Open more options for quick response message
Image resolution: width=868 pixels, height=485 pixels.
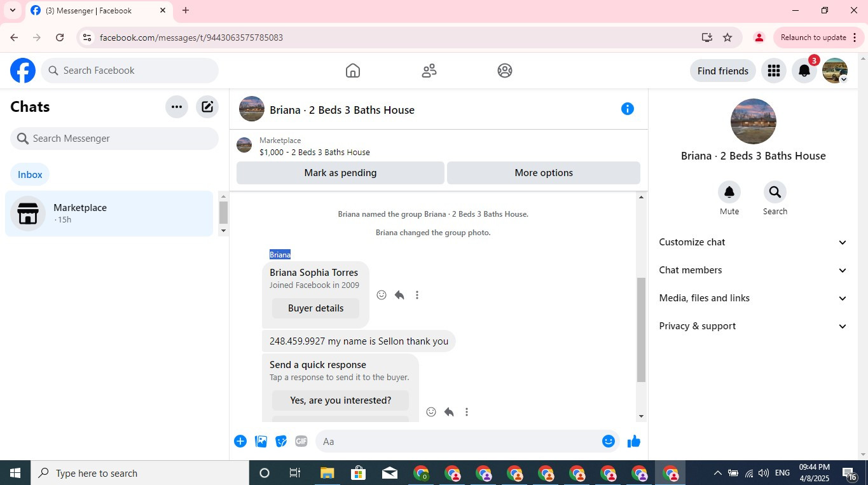pyautogui.click(x=467, y=412)
